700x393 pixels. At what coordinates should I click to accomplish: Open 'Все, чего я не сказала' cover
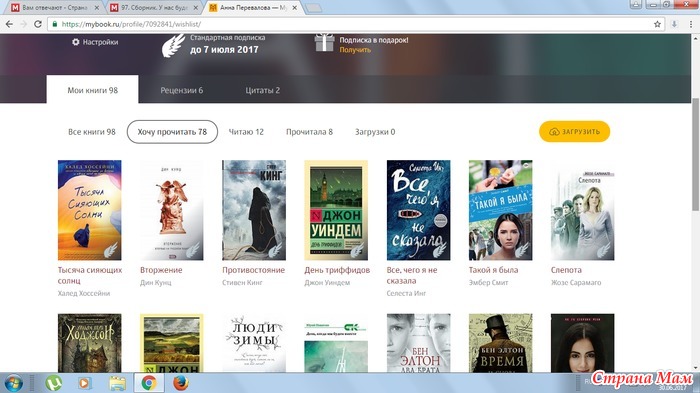click(x=418, y=210)
